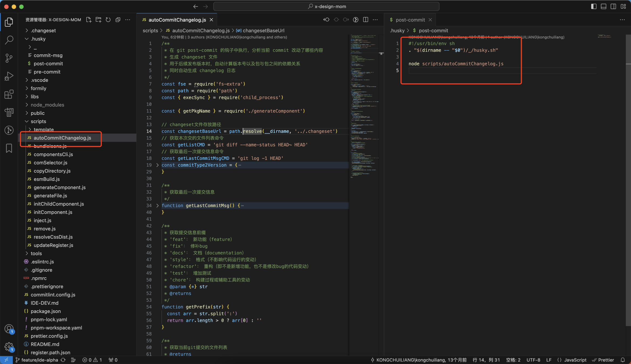631x364 pixels.
Task: Collapse the scripts folder
Action: (x=38, y=121)
